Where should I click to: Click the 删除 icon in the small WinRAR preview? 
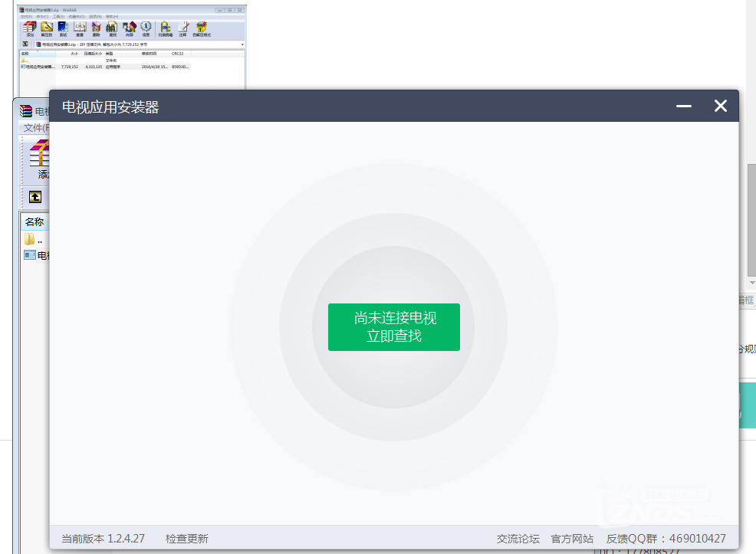tap(97, 29)
